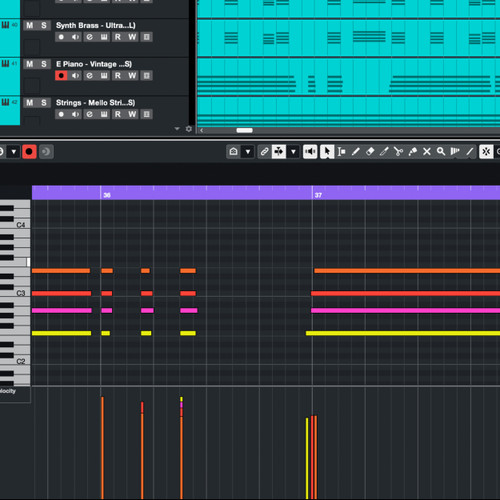
Task: Select the Object Selection arrow tool
Action: (327, 152)
